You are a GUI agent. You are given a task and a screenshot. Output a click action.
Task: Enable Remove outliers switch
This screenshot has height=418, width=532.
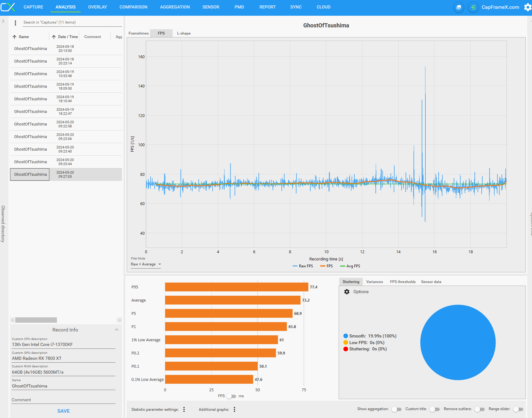pos(479,409)
